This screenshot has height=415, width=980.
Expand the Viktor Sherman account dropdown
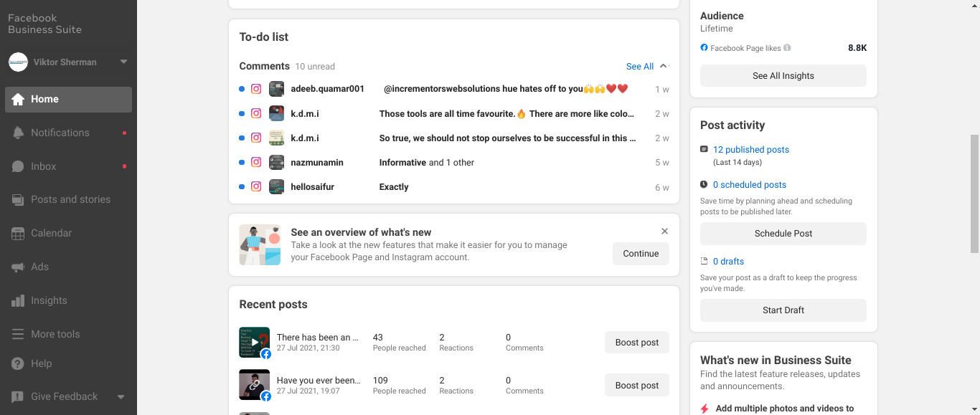(123, 62)
